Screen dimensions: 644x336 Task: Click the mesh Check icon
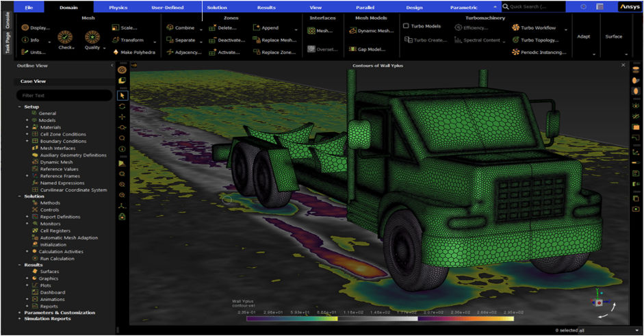tap(66, 38)
